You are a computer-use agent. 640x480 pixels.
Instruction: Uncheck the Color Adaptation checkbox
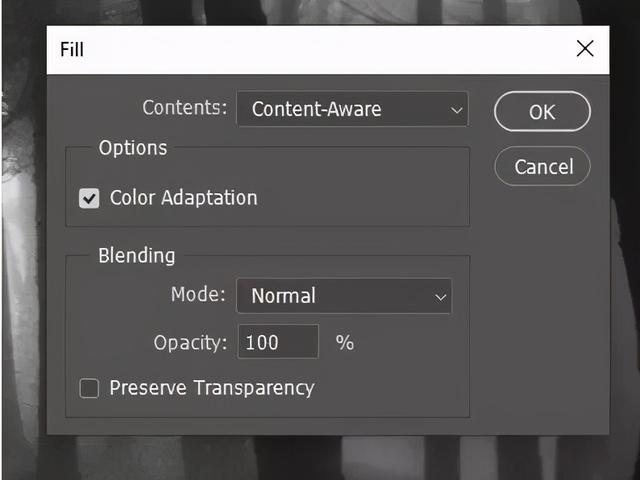89,198
